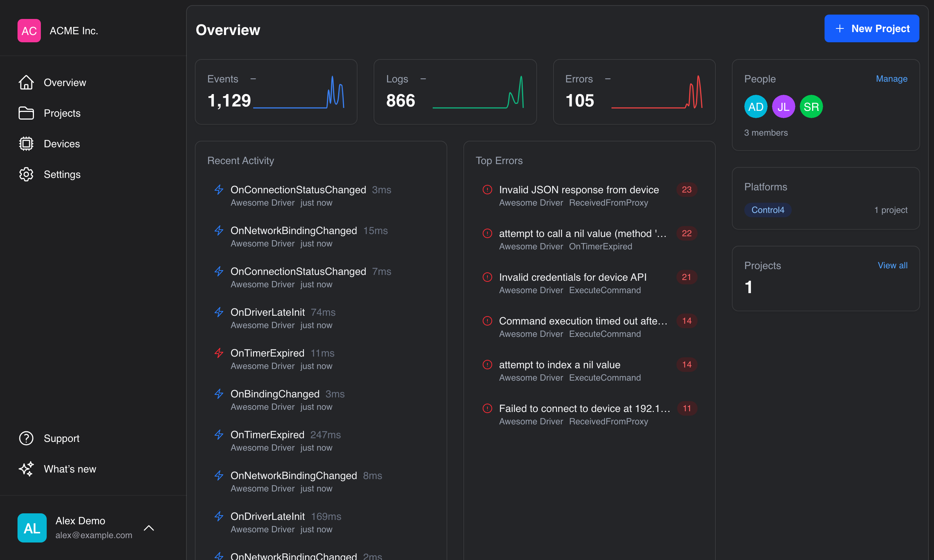Click the 21 count badge
Screen dimensions: 934x560
(687, 277)
